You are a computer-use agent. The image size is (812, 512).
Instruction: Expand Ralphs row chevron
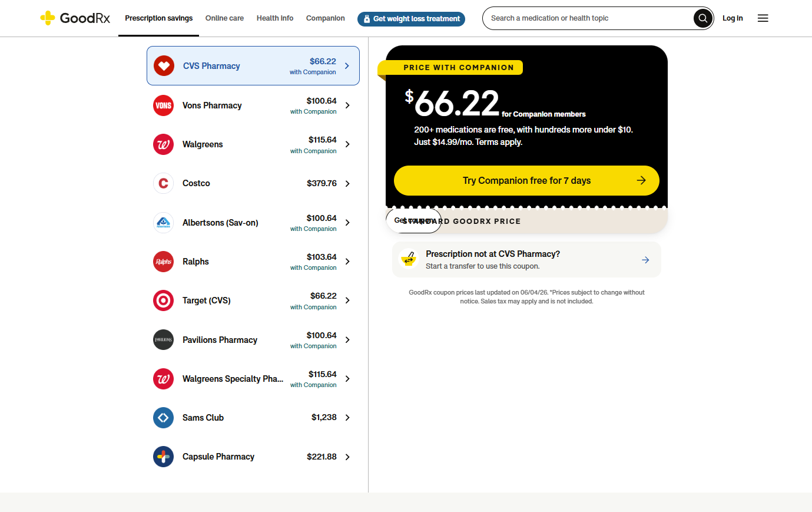(347, 262)
